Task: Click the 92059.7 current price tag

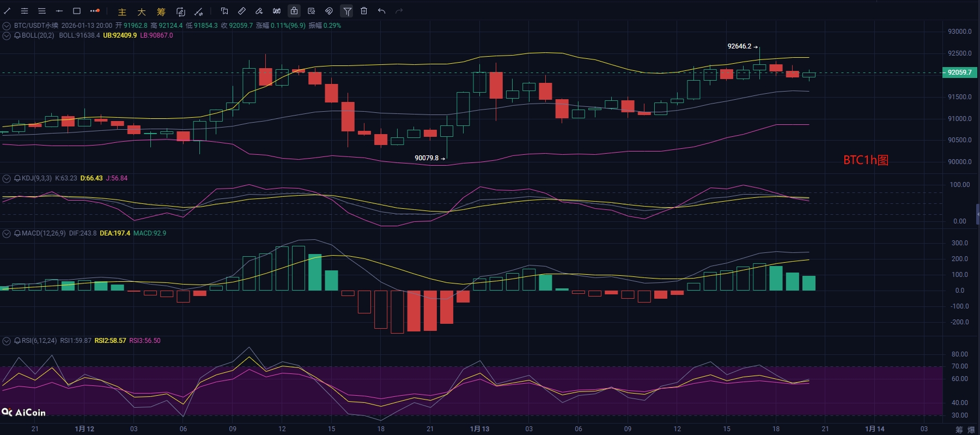Action: pyautogui.click(x=959, y=72)
